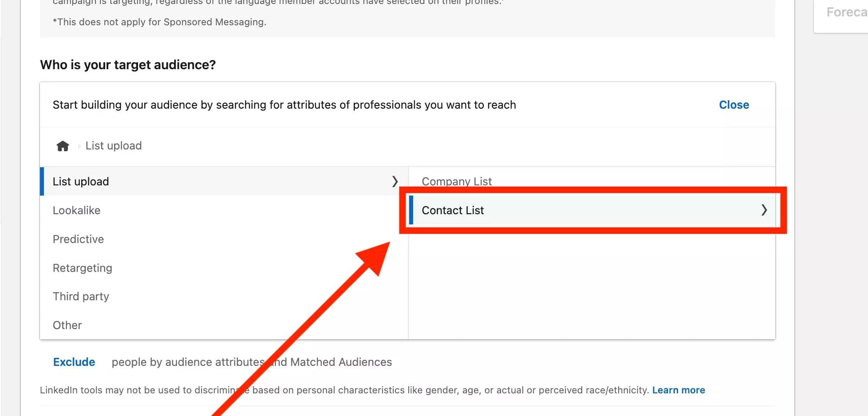Viewport: 868px width, 416px height.
Task: Open the Learn more link about discrimination policy
Action: (679, 390)
